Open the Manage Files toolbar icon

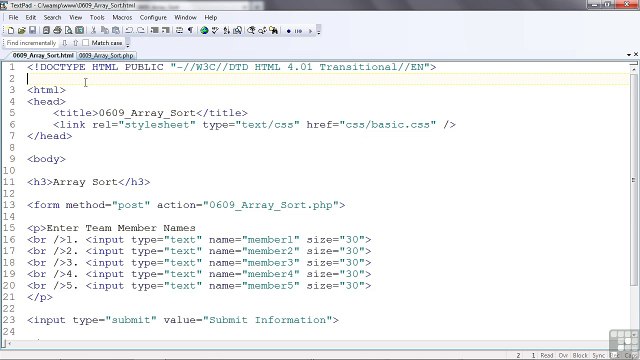tap(46, 31)
